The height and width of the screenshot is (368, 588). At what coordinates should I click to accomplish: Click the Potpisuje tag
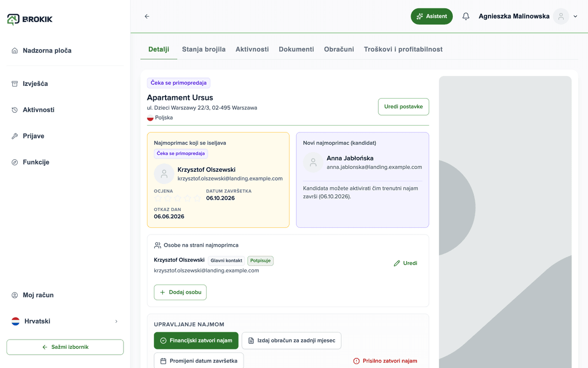click(260, 261)
